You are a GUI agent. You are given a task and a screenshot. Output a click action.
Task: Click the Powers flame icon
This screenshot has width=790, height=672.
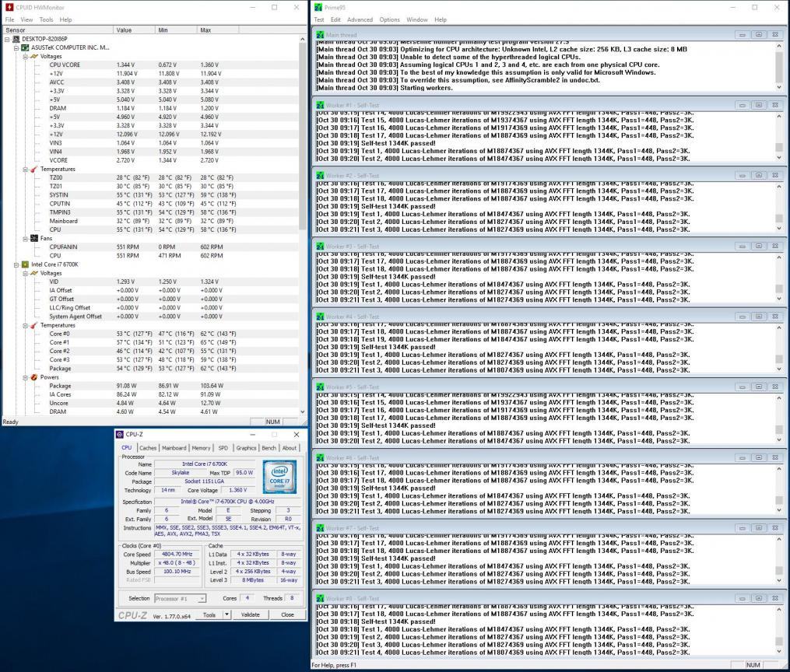pos(33,377)
